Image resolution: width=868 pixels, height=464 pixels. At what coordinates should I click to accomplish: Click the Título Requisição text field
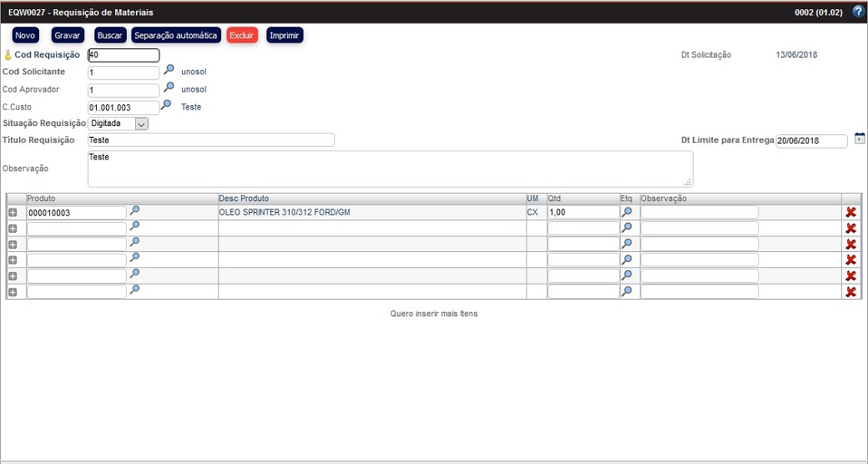click(211, 140)
